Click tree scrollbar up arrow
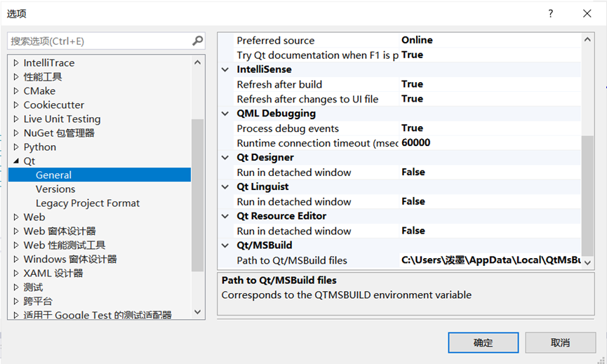The image size is (607, 364). point(197,62)
